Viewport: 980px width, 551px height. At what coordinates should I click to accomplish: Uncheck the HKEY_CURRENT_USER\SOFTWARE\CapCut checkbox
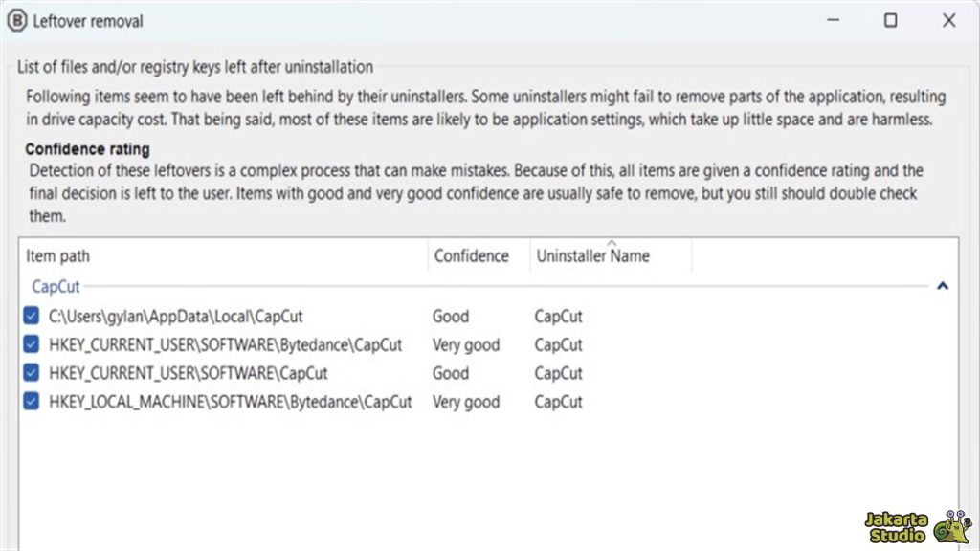32,373
